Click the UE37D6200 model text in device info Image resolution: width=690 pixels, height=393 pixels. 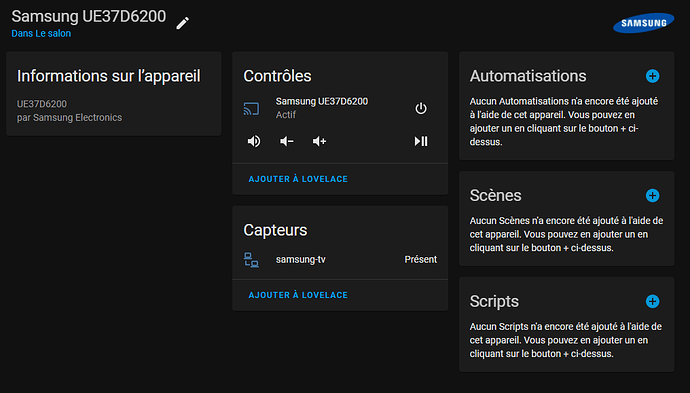click(42, 104)
